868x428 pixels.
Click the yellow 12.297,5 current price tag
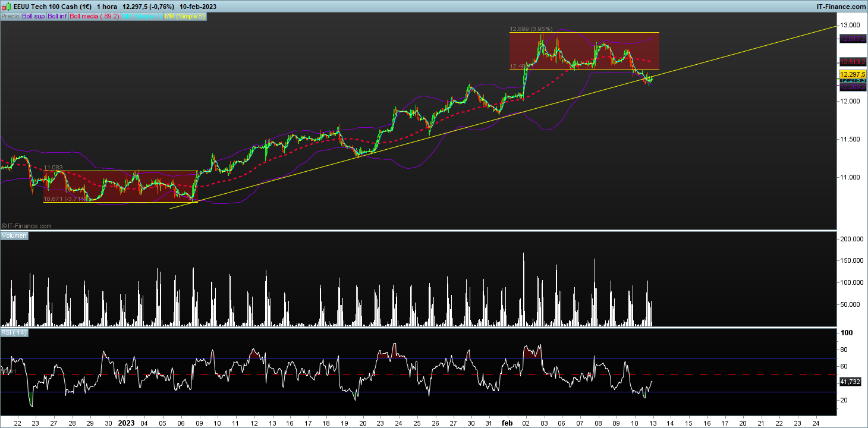852,74
